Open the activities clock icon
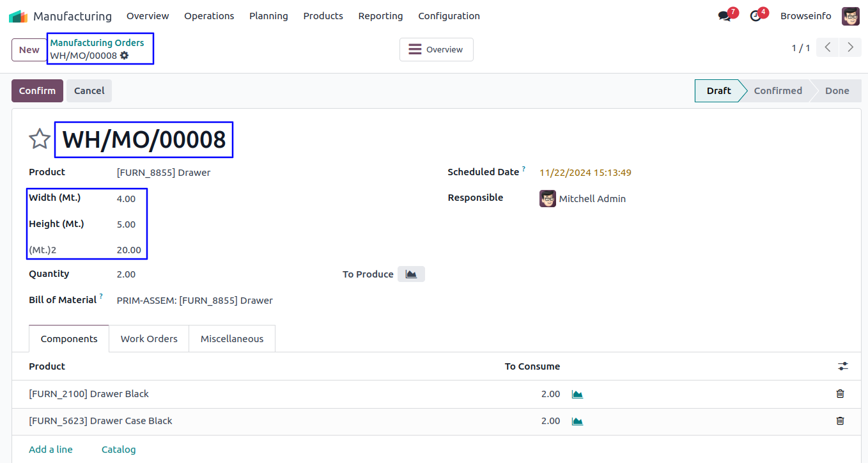The image size is (868, 463). click(x=756, y=16)
